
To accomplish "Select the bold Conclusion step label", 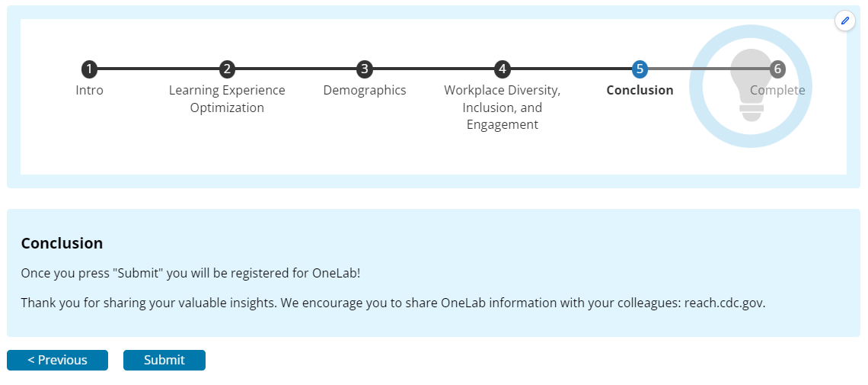I will (640, 90).
